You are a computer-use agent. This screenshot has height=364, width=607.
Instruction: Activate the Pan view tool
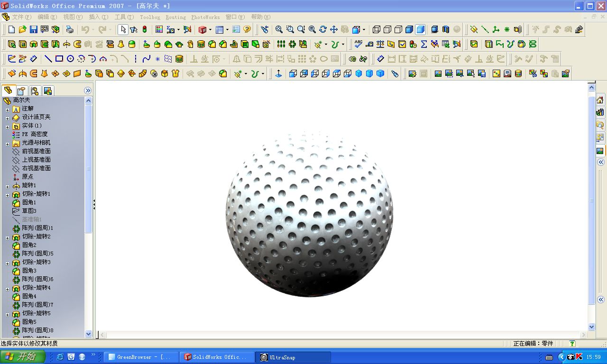334,29
